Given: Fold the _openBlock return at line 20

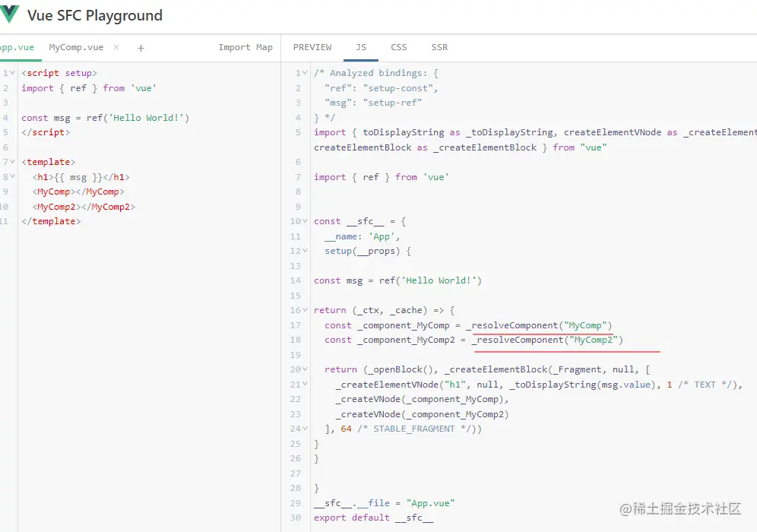Looking at the screenshot, I should [x=305, y=369].
